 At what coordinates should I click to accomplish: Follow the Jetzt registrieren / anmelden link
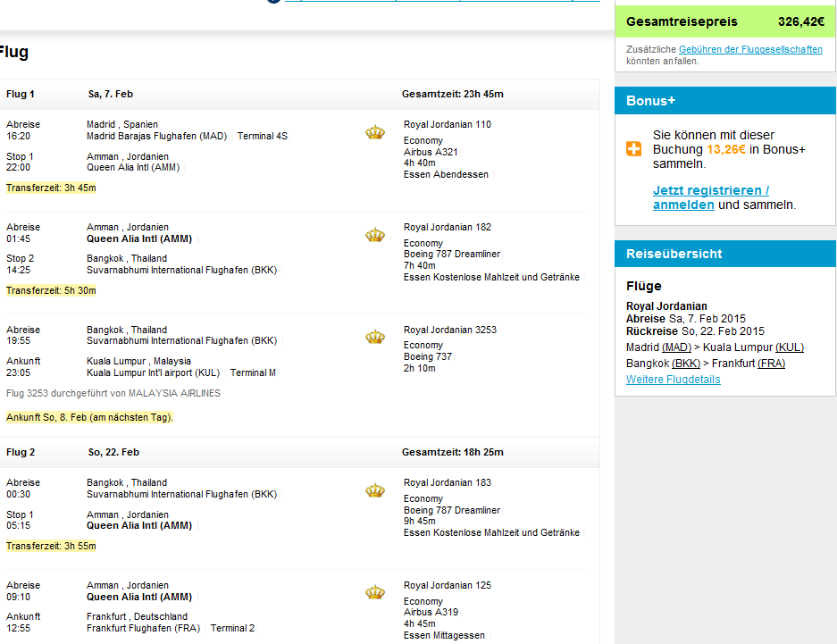710,197
